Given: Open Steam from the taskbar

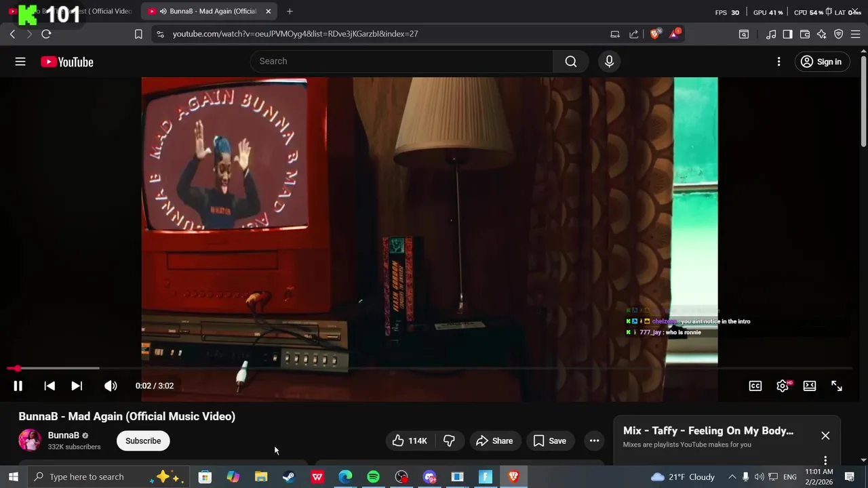Looking at the screenshot, I should (x=289, y=476).
